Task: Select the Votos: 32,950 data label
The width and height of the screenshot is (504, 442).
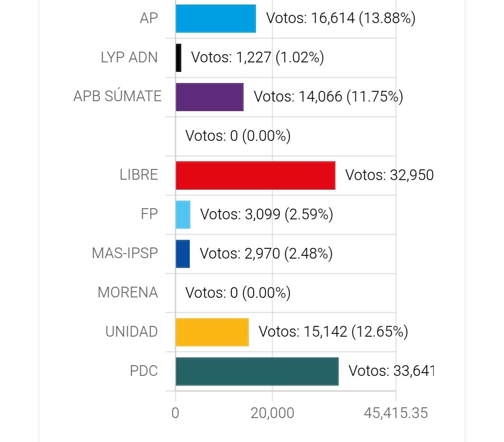Action: click(390, 175)
